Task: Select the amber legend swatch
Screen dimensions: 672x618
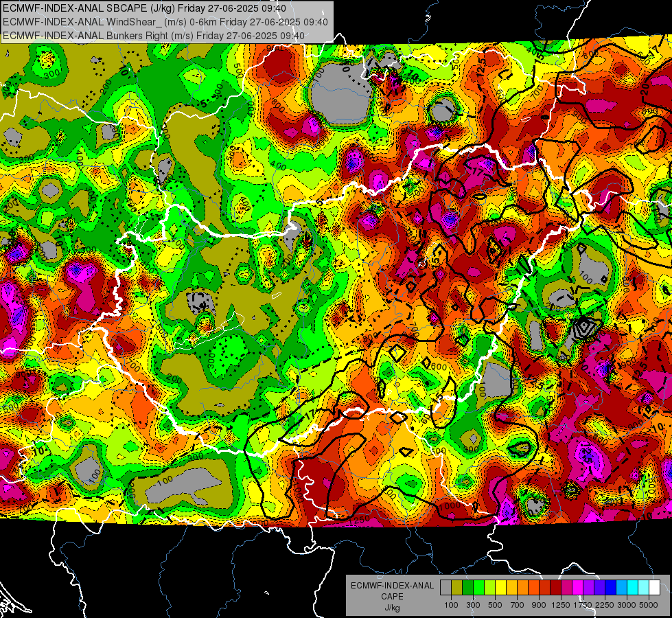Action: (x=511, y=587)
